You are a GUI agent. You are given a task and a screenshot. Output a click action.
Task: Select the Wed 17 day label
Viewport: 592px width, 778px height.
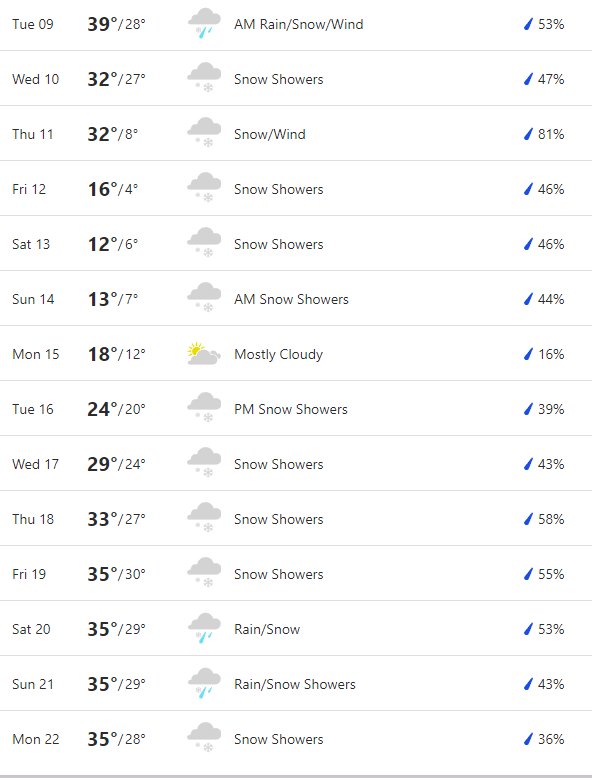(x=35, y=464)
